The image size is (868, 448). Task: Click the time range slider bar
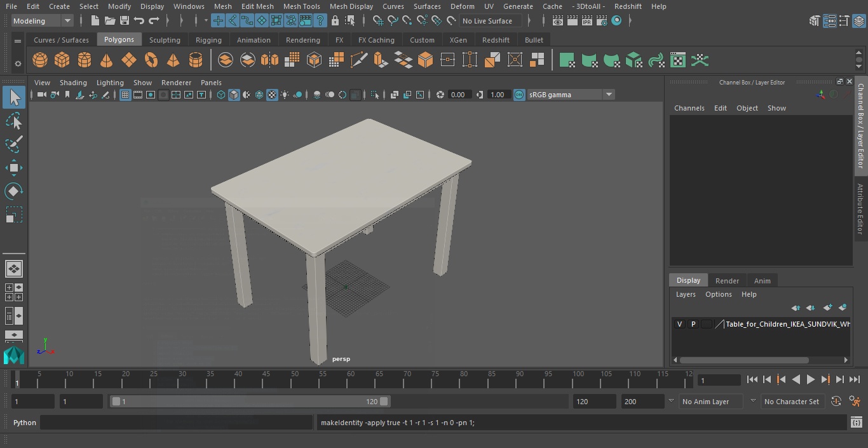pos(250,402)
